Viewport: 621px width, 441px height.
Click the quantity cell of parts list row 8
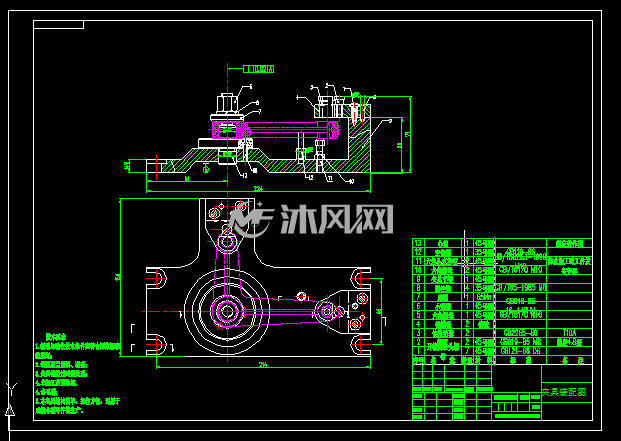point(467,288)
